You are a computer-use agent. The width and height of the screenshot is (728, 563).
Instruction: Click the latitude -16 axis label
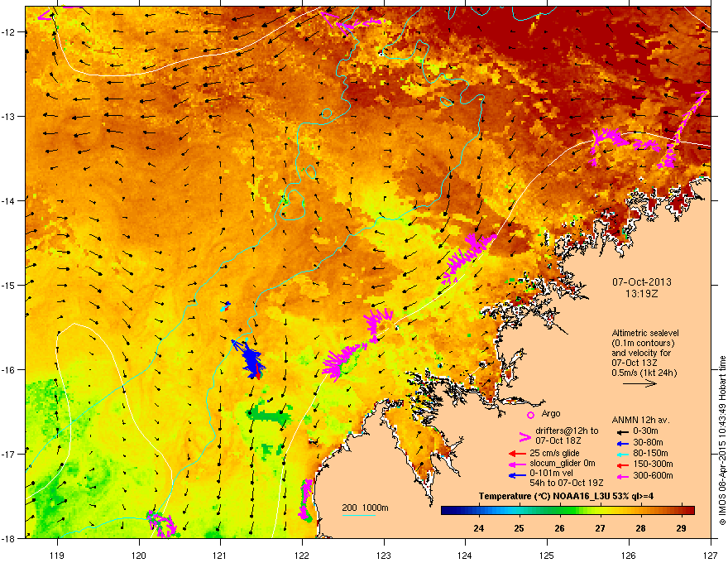(x=9, y=370)
